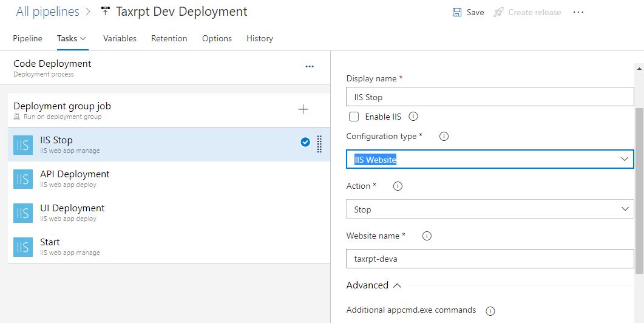Add task with plus icon
The image size is (644, 323).
303,109
